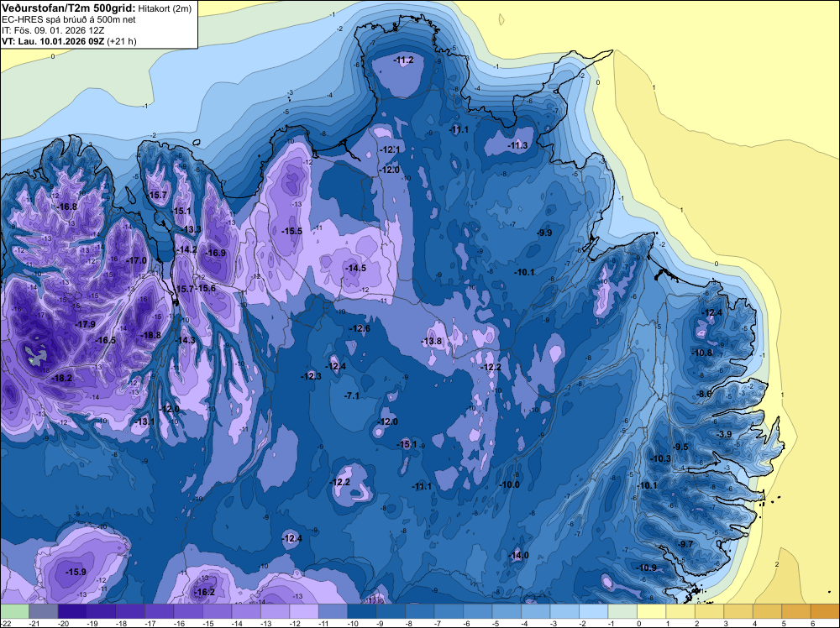Click the -9.9 temperature value

[x=544, y=233]
